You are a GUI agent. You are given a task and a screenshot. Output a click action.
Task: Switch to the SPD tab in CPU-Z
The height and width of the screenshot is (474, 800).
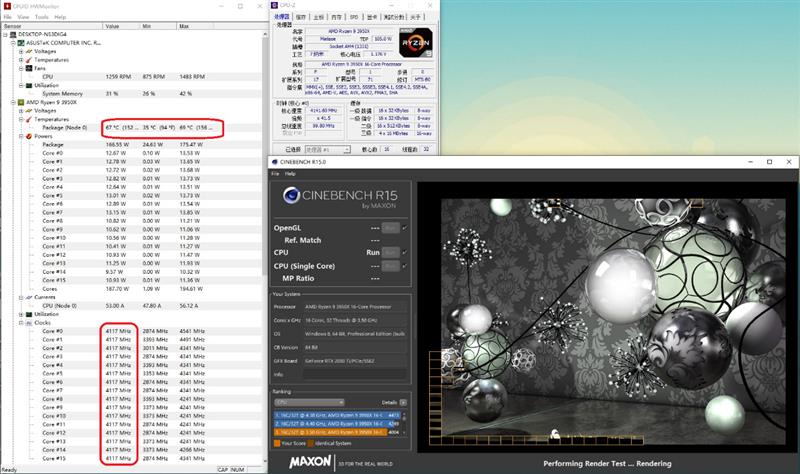(354, 17)
